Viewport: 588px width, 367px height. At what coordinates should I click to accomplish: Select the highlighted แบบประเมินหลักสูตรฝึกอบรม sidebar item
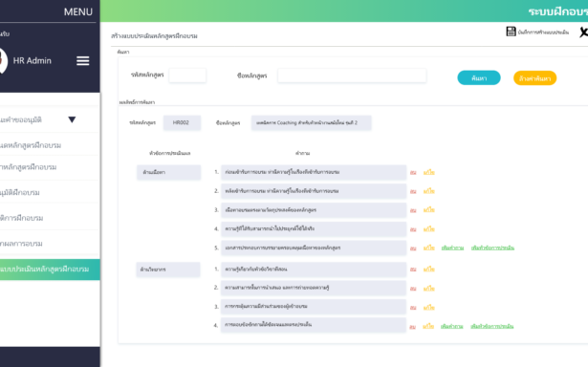(50, 270)
